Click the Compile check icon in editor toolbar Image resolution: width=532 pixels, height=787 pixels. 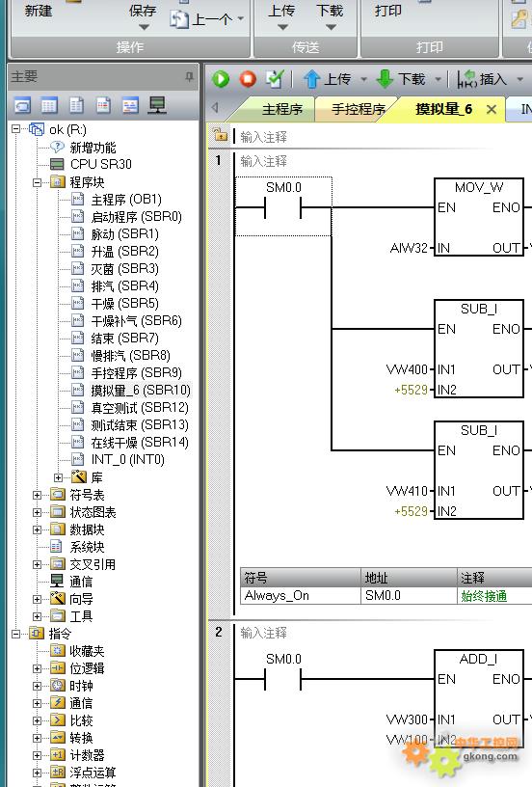(275, 79)
